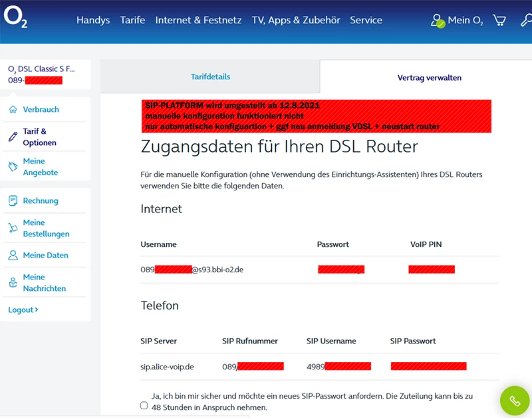Click the trolley icon beside Meine Bestellungen

[13, 228]
